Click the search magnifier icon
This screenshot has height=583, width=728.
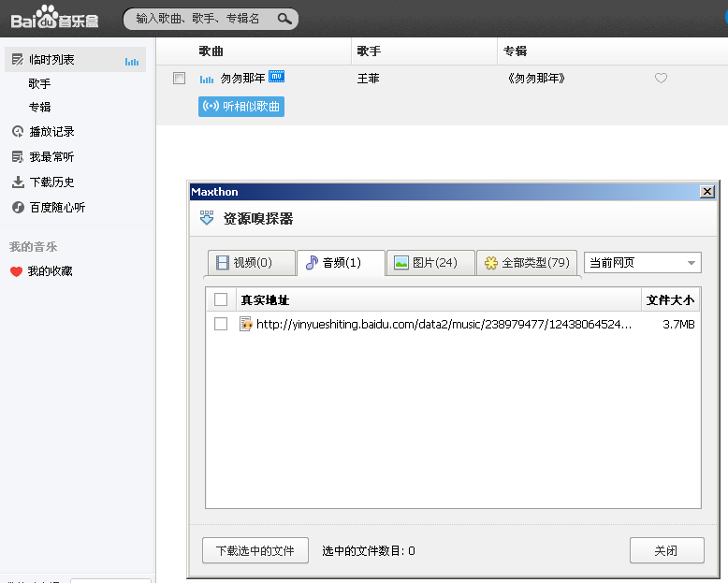click(284, 19)
